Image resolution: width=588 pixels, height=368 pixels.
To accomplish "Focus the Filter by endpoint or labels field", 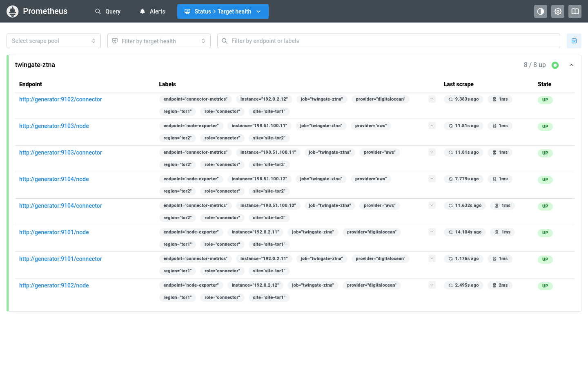I will coord(388,41).
